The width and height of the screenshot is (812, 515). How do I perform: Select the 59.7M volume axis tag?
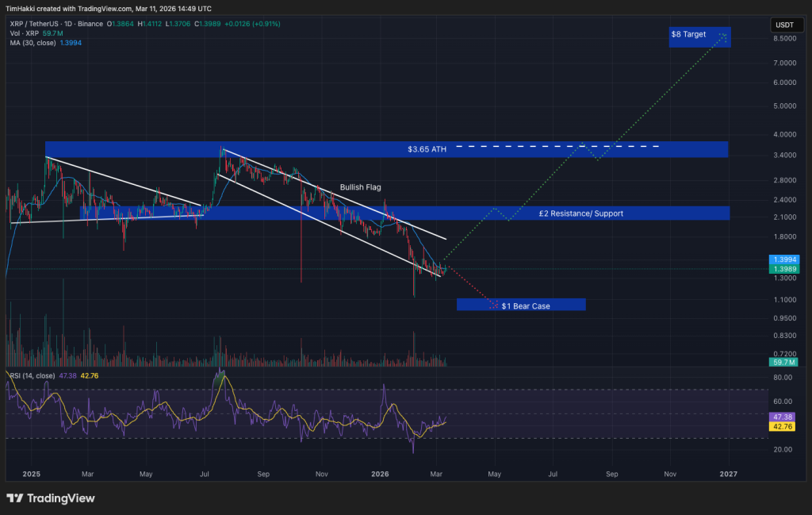pos(783,363)
